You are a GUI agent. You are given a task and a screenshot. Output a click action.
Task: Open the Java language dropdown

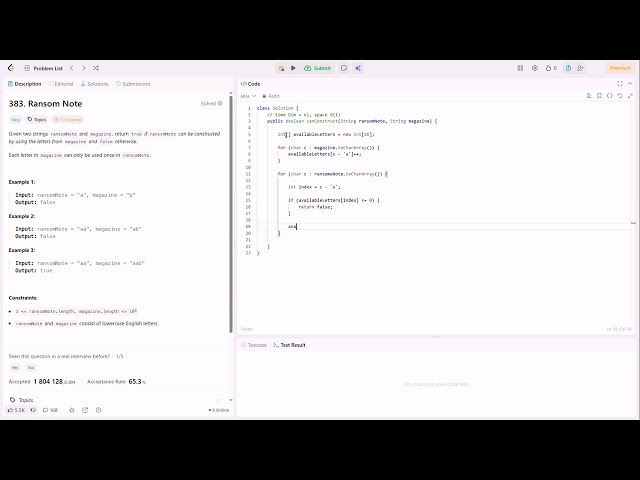(x=248, y=96)
